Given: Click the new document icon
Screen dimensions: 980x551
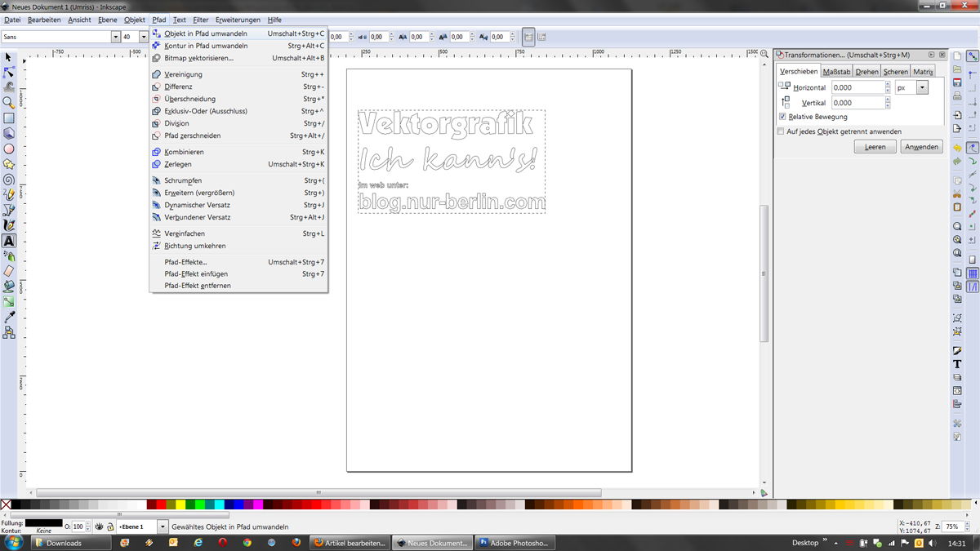Looking at the screenshot, I should [957, 56].
